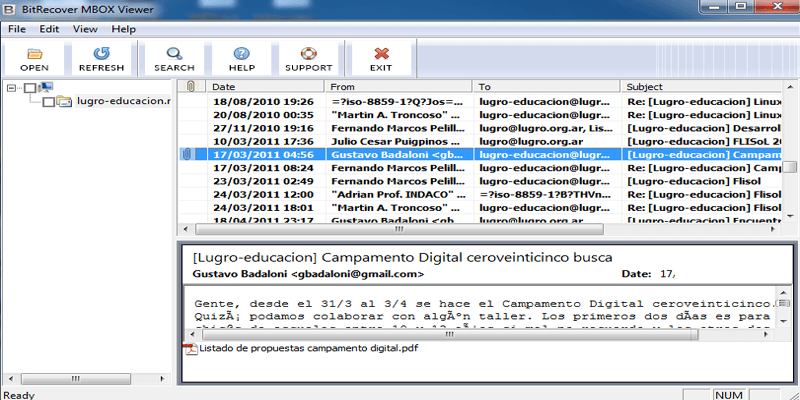Click the folder tree horizontal scrollbar thumb
The image size is (800, 400).
(76, 379)
